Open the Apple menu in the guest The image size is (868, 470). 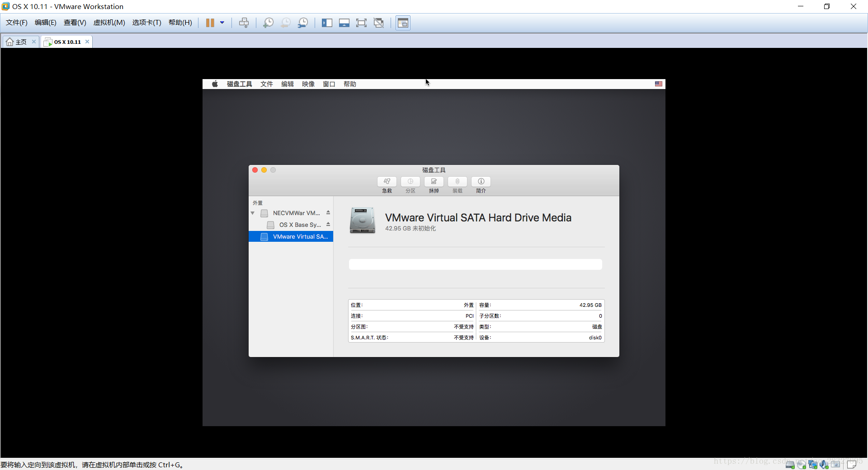point(215,84)
